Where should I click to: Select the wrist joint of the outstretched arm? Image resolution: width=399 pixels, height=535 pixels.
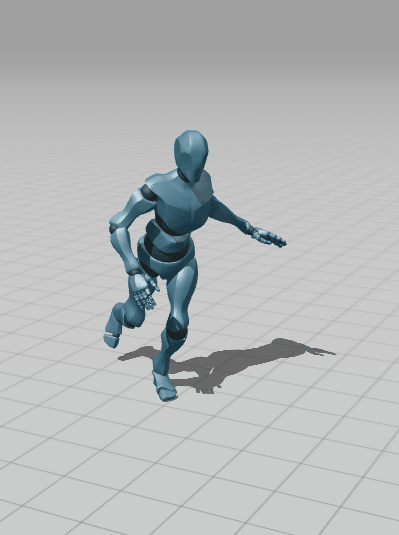coord(253,231)
